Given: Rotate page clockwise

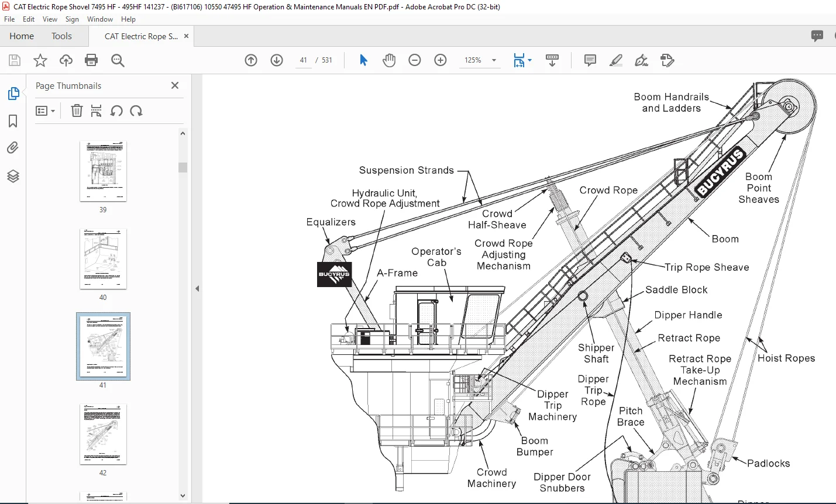Looking at the screenshot, I should coord(136,111).
